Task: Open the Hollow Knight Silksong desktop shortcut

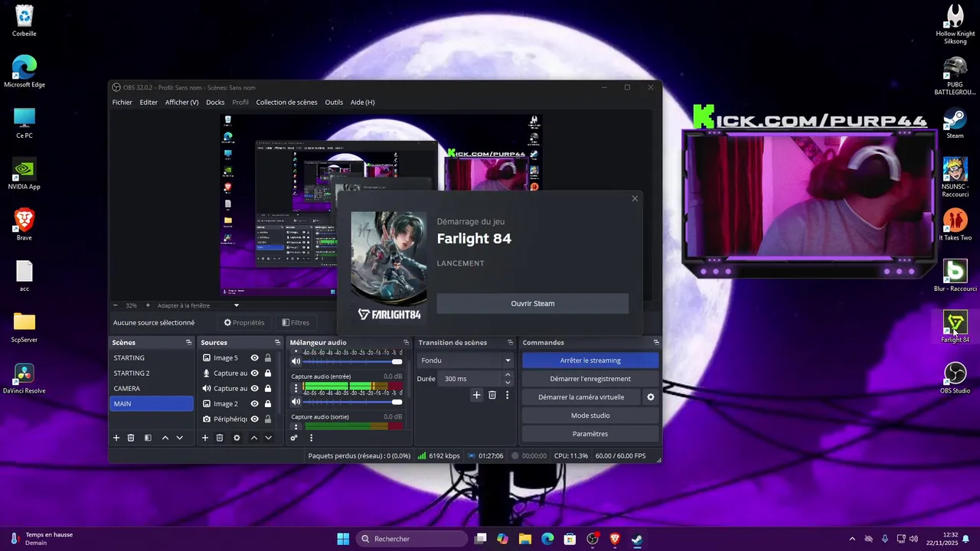Action: (x=955, y=24)
